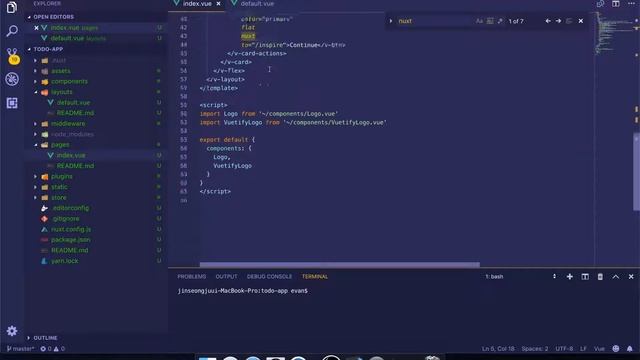Image resolution: width=640 pixels, height=360 pixels.
Task: Toggle Find in Selection option
Action: pos(569,21)
